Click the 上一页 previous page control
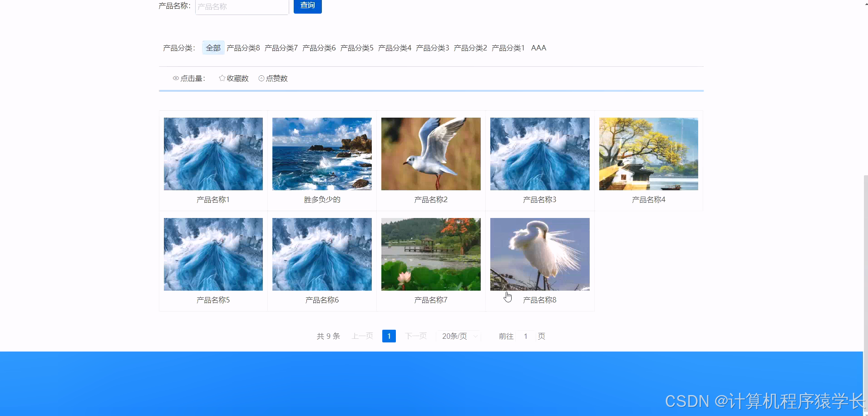 click(x=362, y=336)
